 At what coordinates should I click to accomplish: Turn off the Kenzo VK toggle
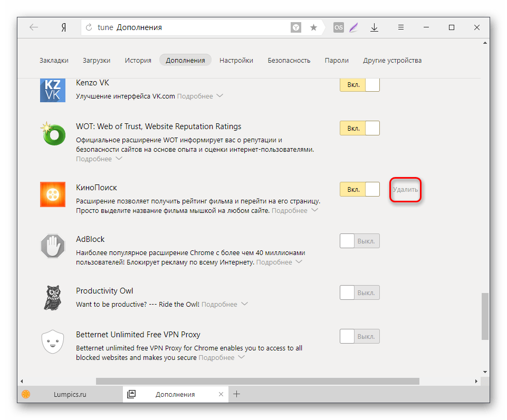pyautogui.click(x=360, y=85)
